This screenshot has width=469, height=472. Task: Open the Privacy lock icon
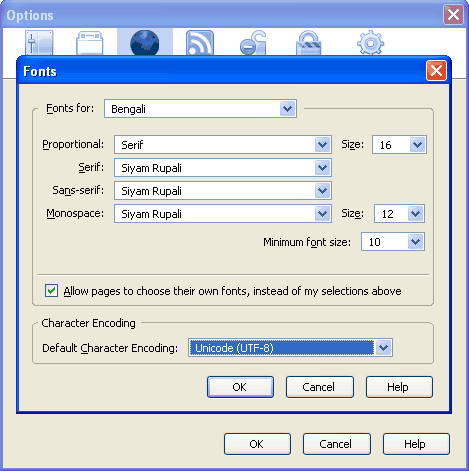[x=253, y=43]
